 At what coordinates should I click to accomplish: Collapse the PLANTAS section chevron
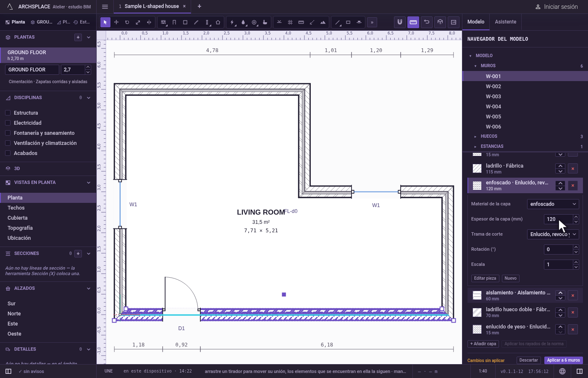pyautogui.click(x=89, y=37)
